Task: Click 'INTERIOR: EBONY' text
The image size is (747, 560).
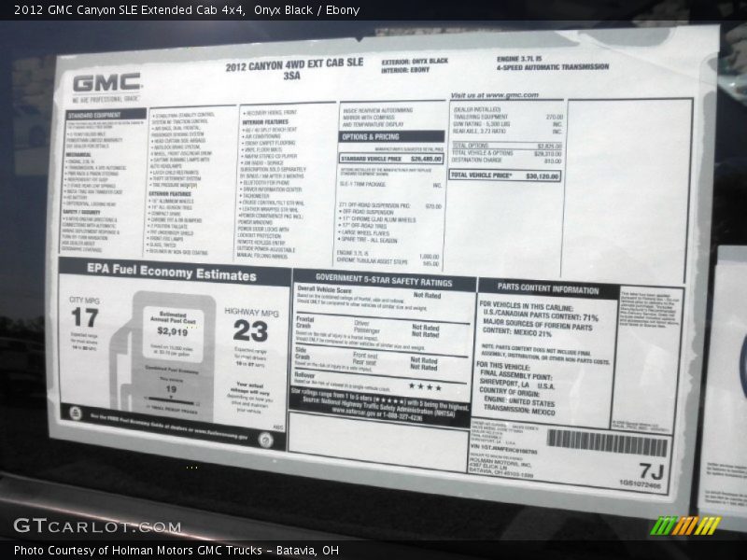Action: click(x=405, y=70)
